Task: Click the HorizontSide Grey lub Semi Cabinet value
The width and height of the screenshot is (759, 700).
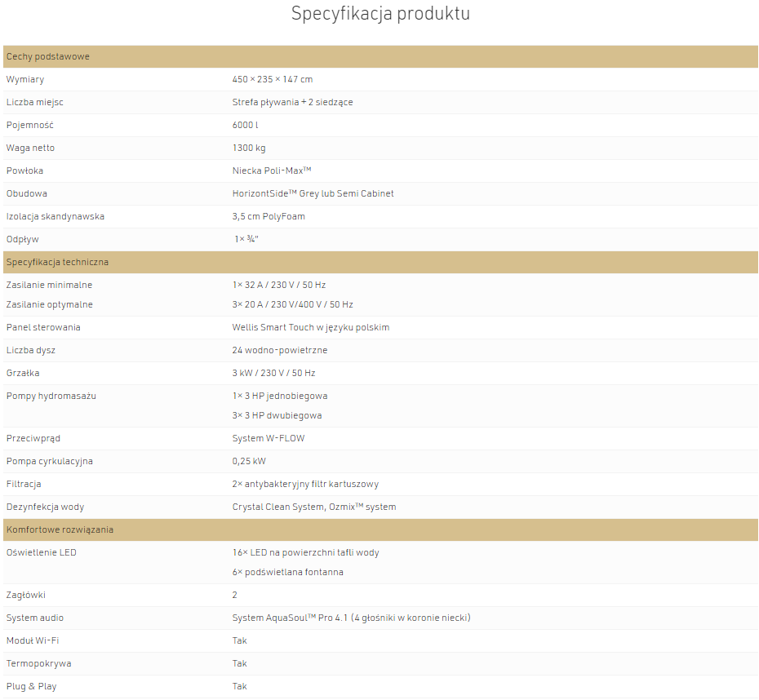Action: click(313, 193)
